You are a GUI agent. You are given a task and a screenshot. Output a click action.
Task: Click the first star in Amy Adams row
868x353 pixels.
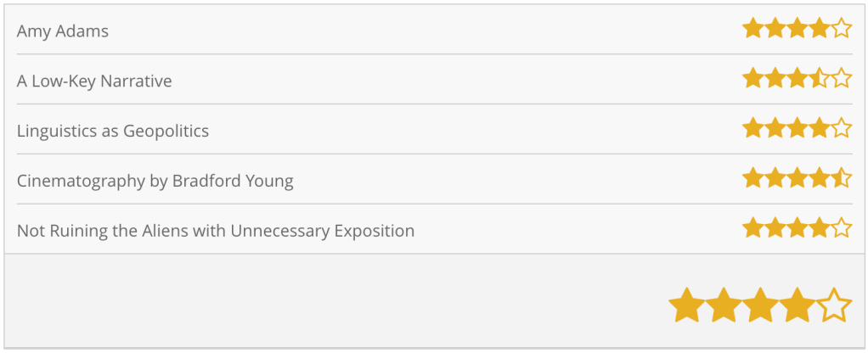pos(752,30)
